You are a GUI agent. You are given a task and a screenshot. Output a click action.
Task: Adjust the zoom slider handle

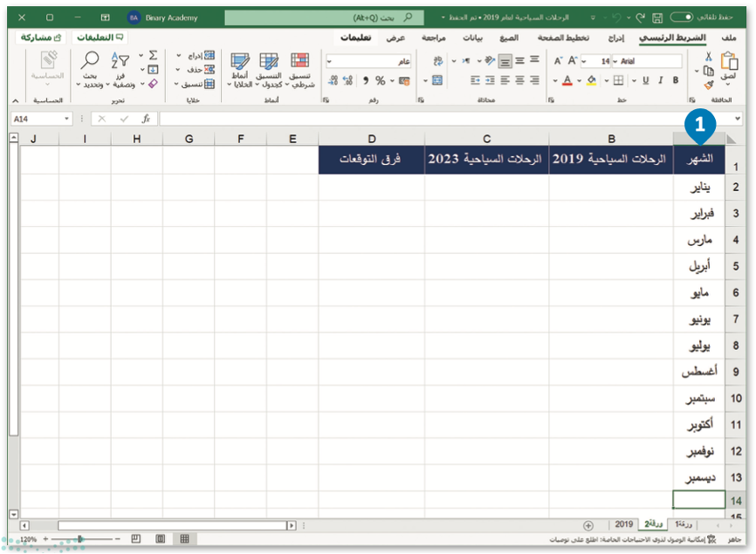pos(80,539)
